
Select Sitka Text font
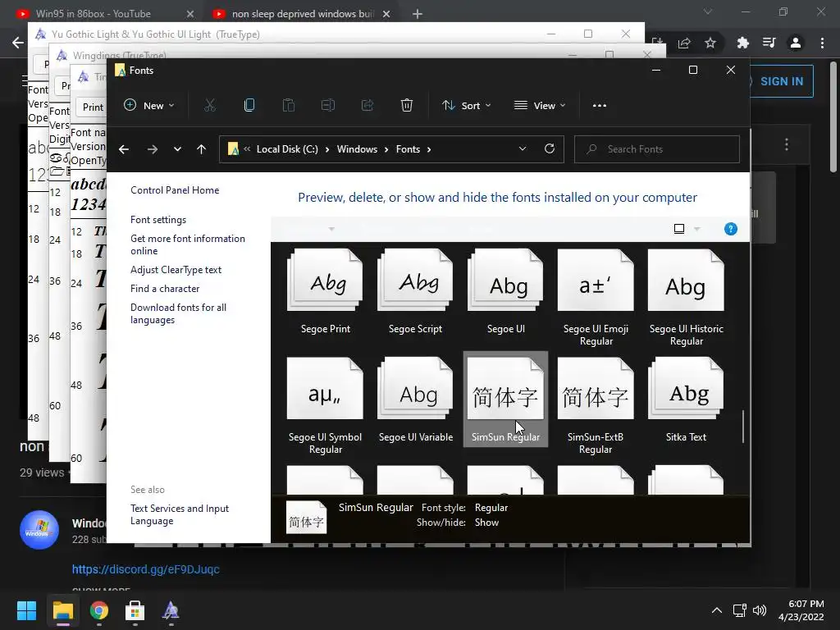point(687,400)
